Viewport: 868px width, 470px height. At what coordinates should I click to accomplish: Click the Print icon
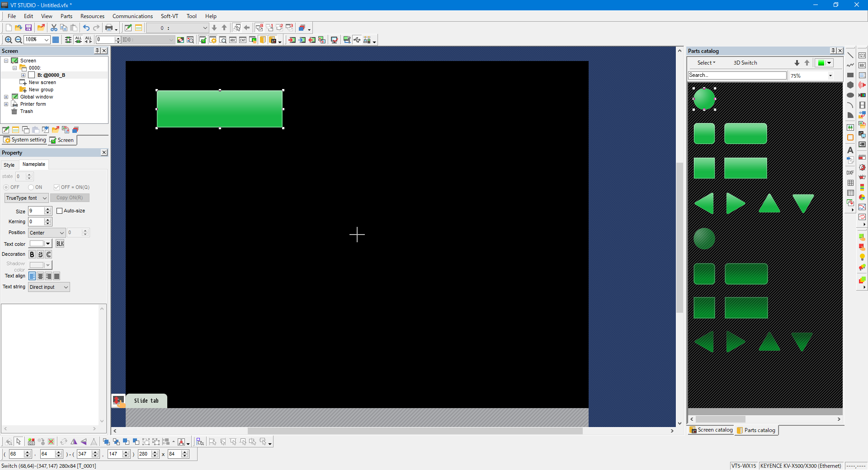point(109,28)
